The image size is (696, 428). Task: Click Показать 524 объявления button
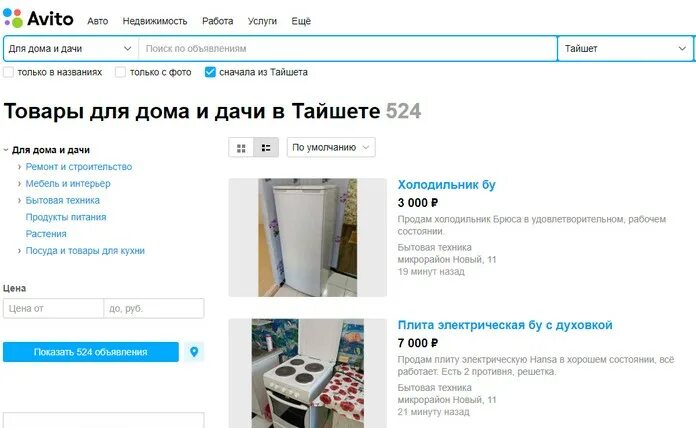click(x=91, y=352)
